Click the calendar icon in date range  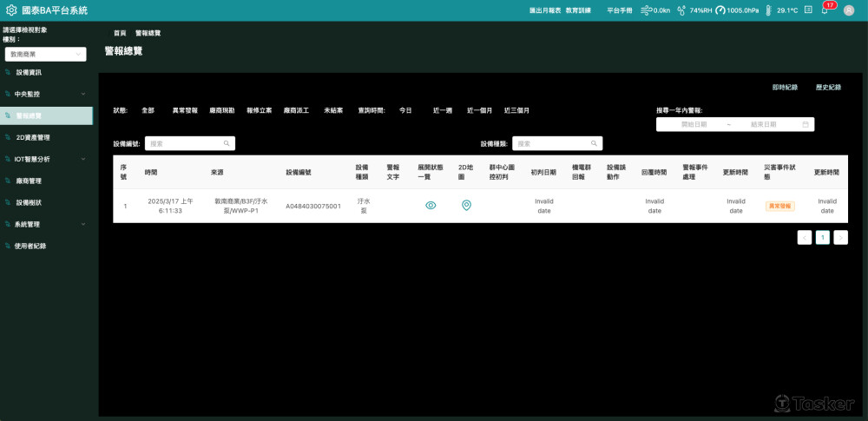pyautogui.click(x=806, y=125)
